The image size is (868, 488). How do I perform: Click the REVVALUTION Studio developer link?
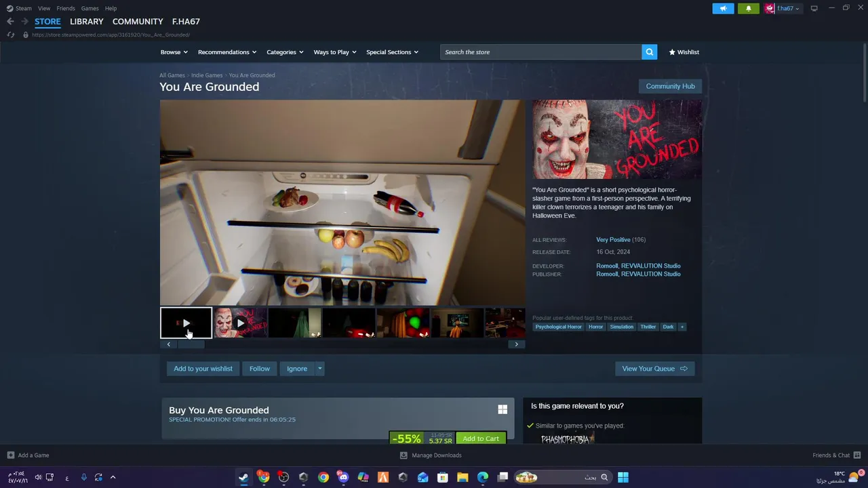651,266
